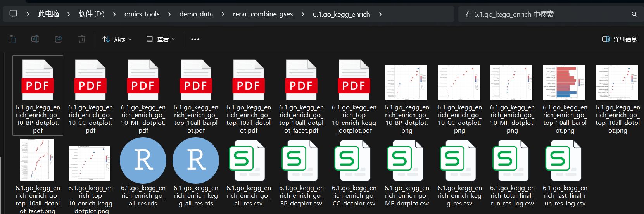This screenshot has height=214, width=644.
Task: Select last_final_run_res_log.csv spreadsheet icon
Action: coord(564,160)
